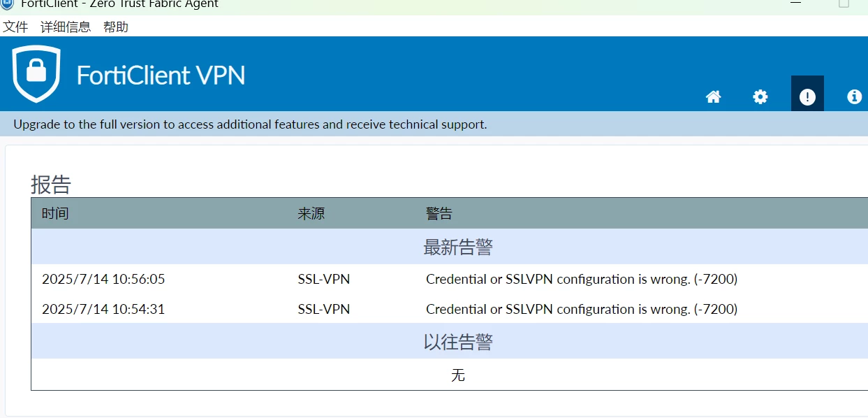Click SSL-VPN source in 10:54:31 row

click(324, 310)
